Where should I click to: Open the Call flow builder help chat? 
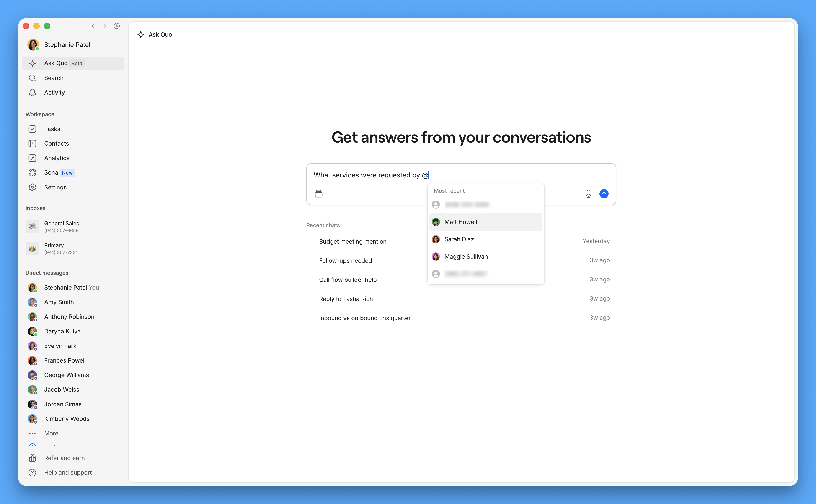coord(461,280)
